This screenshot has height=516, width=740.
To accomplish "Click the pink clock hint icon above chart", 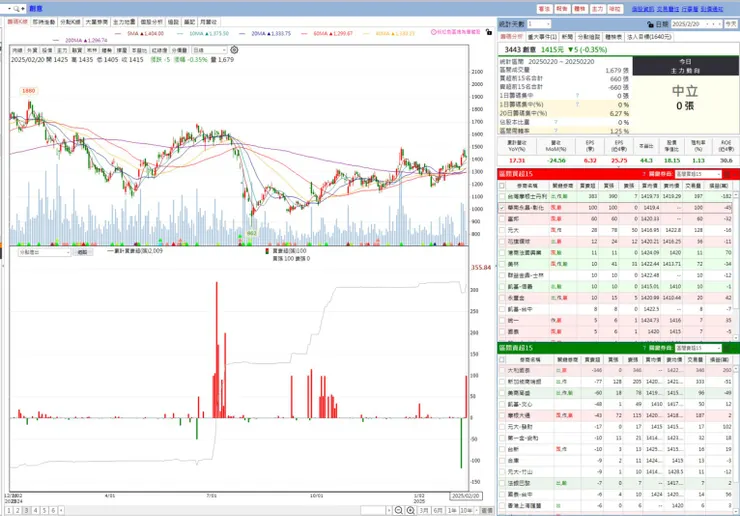I will (433, 32).
